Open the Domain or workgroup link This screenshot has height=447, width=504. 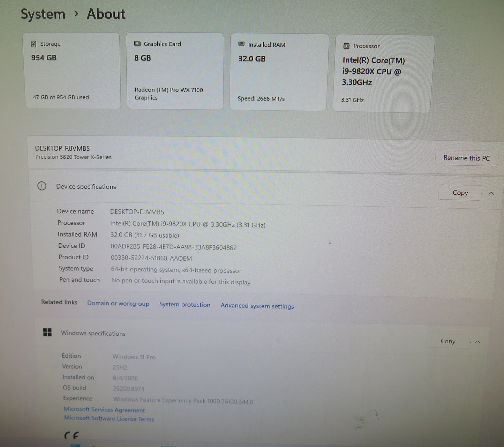118,304
